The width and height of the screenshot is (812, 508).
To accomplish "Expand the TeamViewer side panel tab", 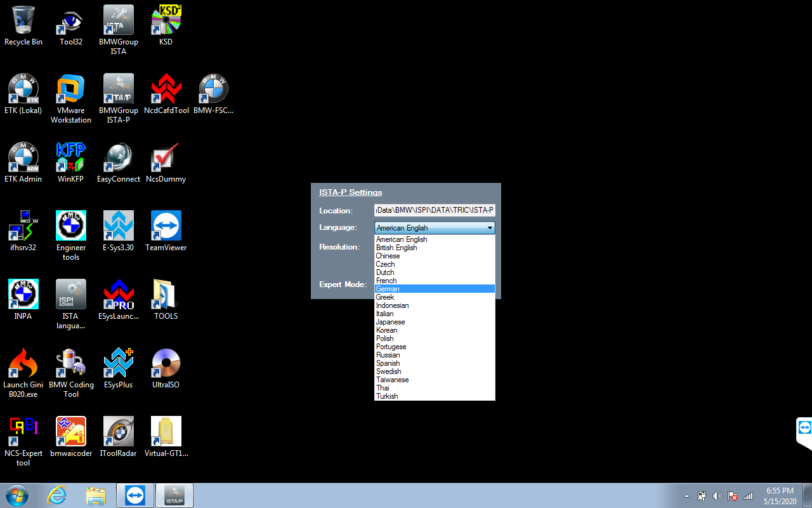I will coord(804,434).
